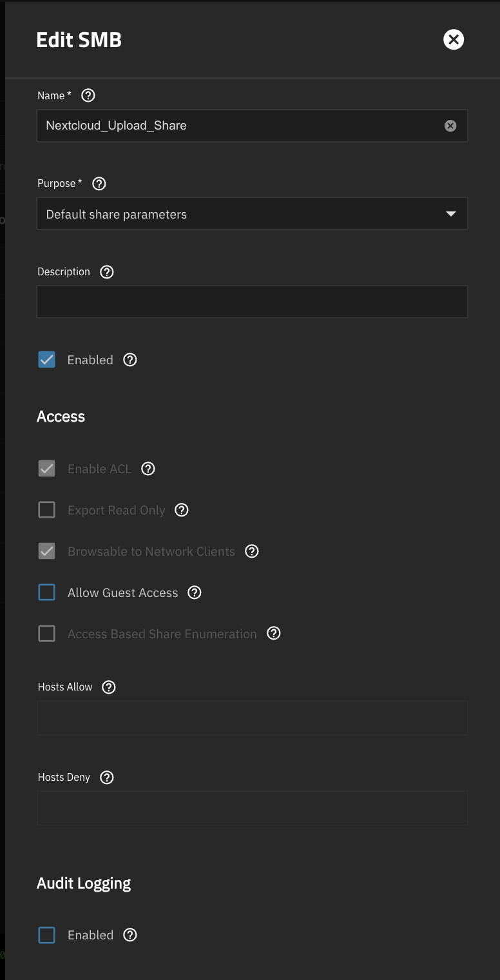Enable Allow Guest Access checkbox
Screen dimensions: 500x980
click(46, 593)
